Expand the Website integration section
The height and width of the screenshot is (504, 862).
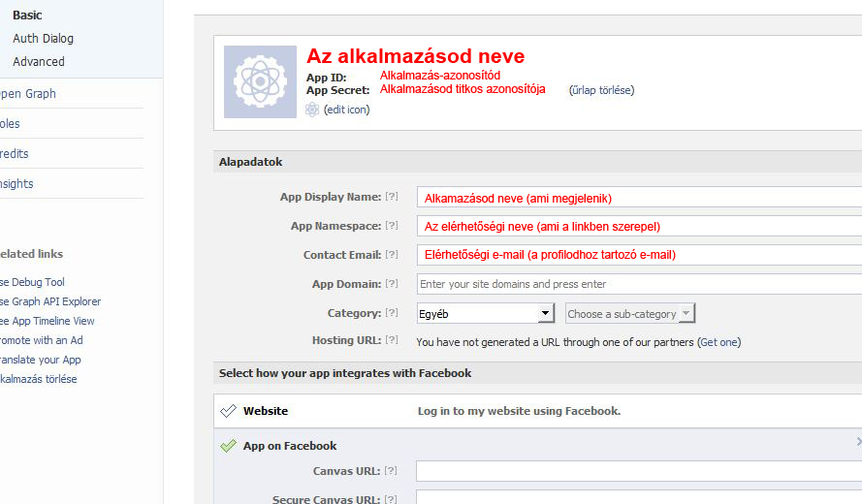537,411
